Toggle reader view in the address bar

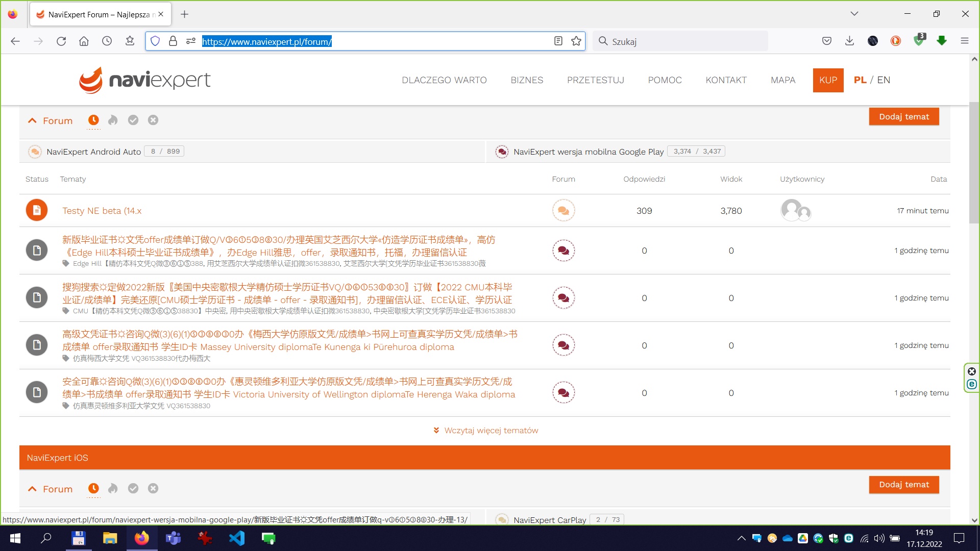[558, 41]
